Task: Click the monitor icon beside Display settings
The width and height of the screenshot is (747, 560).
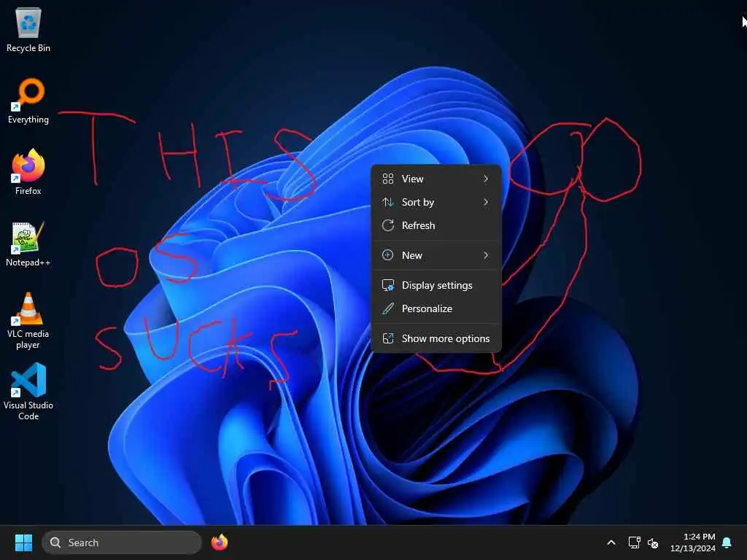Action: pos(388,285)
